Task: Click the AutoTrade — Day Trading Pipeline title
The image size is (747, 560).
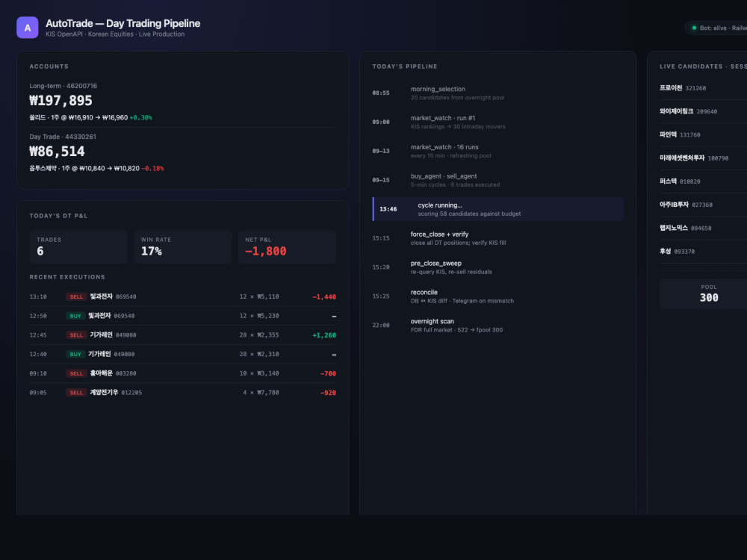Action: pyautogui.click(x=123, y=23)
